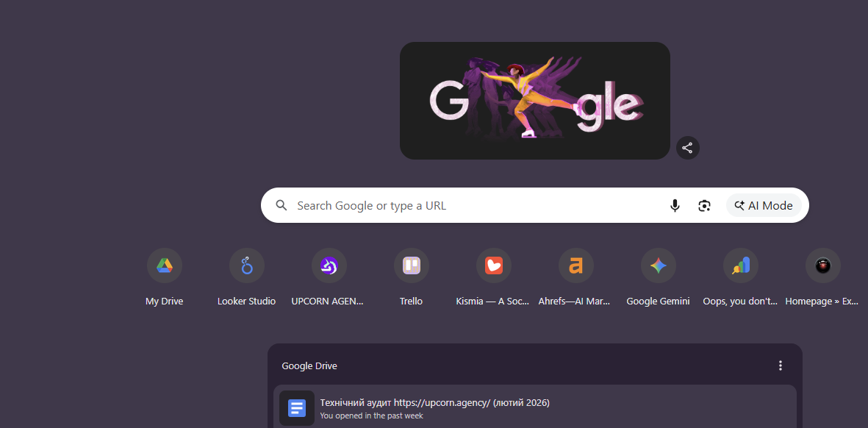Click the magnifier icon in search box
This screenshot has width=868, height=428.
[x=281, y=205]
